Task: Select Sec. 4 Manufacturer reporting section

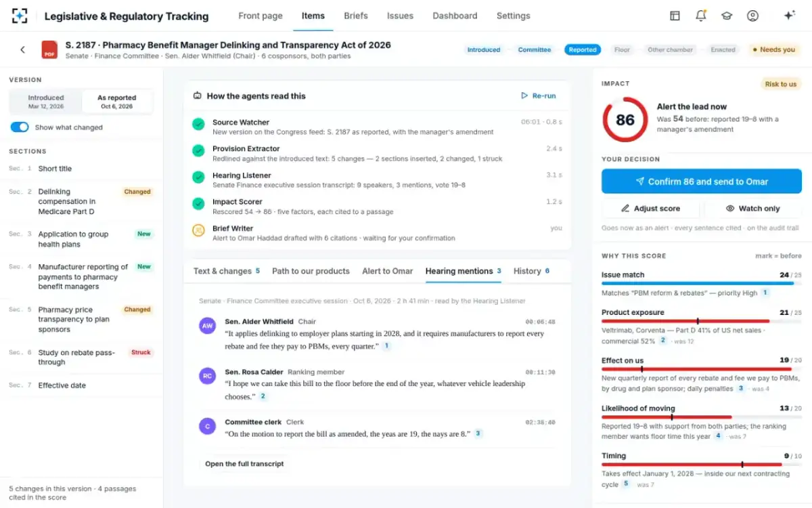Action: (x=81, y=276)
